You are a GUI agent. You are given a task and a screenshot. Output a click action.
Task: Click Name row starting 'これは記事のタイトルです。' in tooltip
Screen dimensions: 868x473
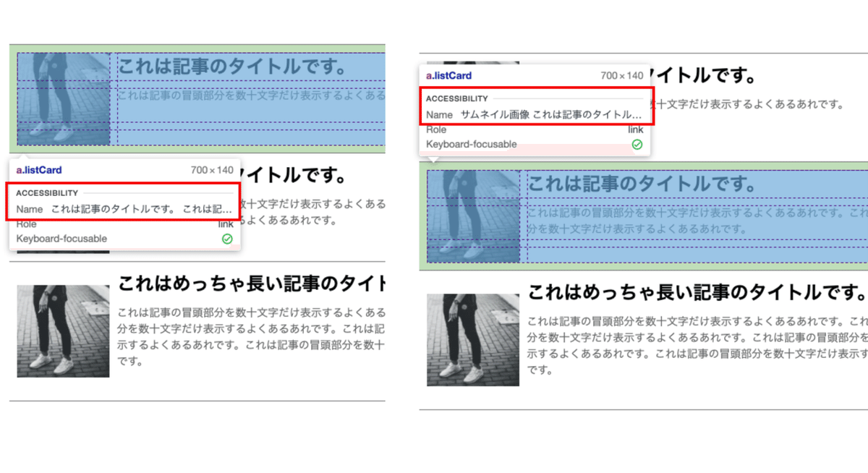[124, 209]
